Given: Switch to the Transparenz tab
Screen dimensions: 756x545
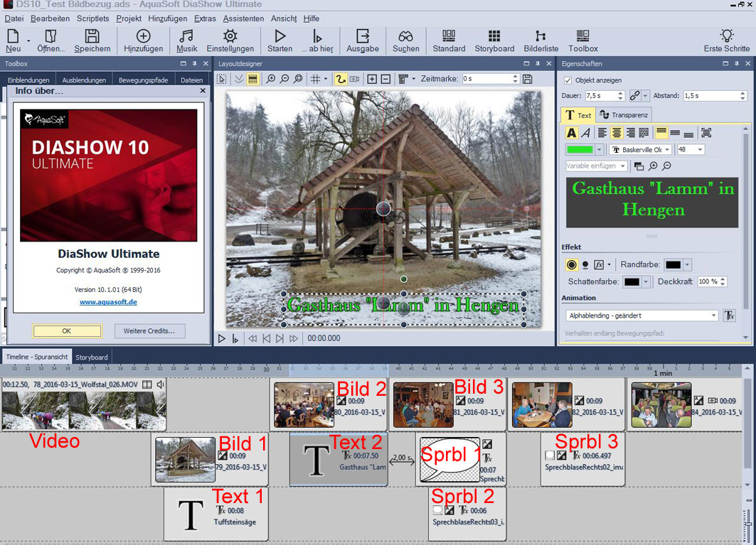Looking at the screenshot, I should tap(624, 115).
